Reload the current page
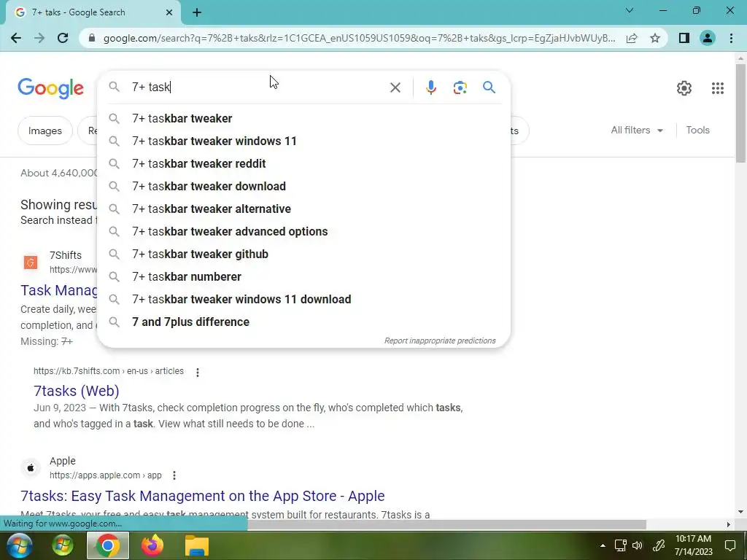Viewport: 747px width, 560px height. 63,38
